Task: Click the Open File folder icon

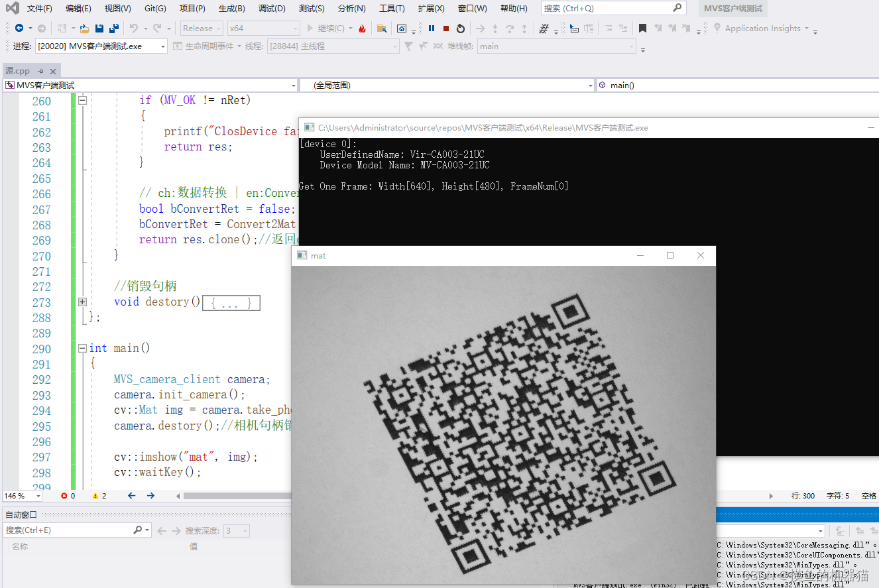Action: coord(84,29)
